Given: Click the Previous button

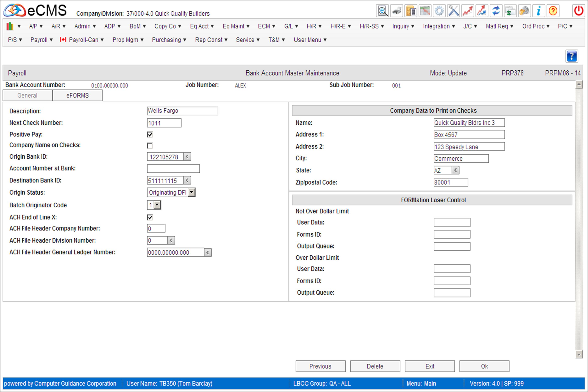Looking at the screenshot, I should [x=320, y=366].
